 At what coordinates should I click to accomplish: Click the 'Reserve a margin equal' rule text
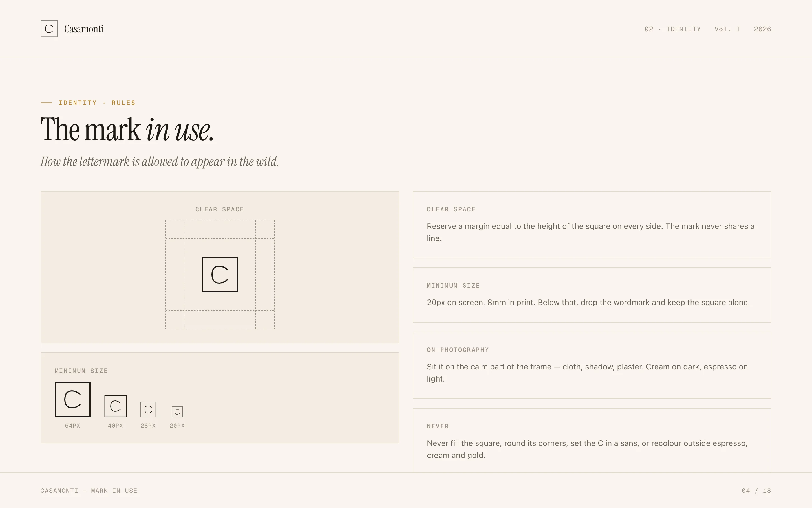591,232
